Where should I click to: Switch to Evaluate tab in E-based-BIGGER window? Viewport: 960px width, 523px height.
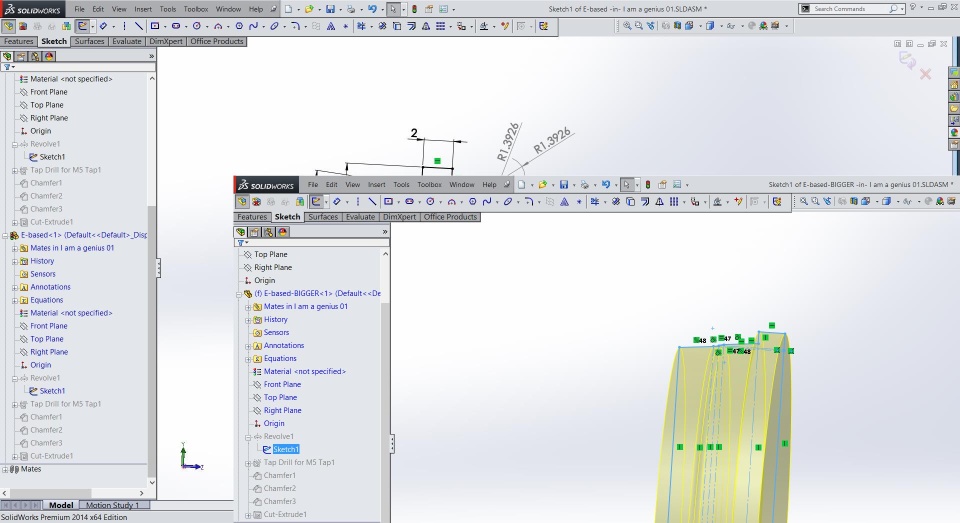coord(361,217)
